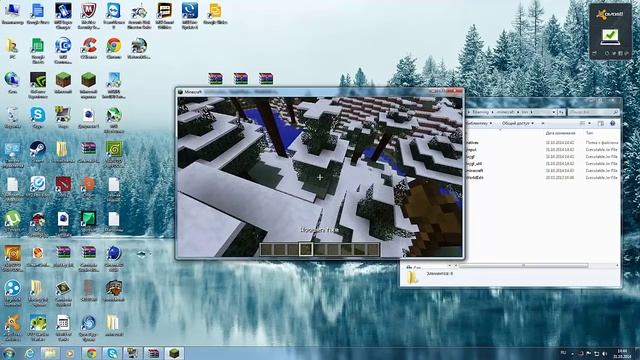Select the 'lwjgl_util' file row

542,164
